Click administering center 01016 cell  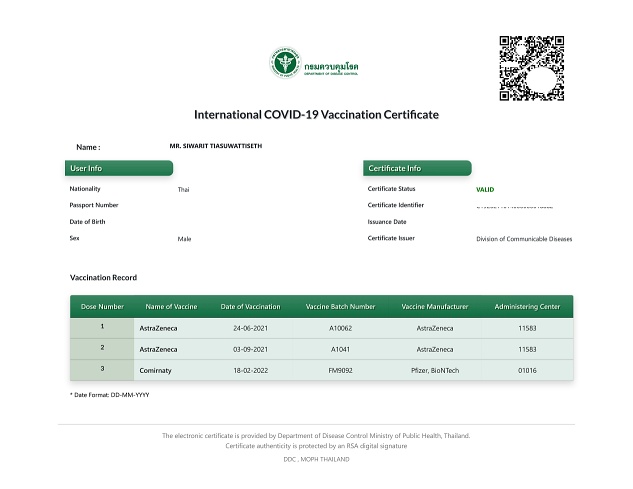[x=528, y=370]
